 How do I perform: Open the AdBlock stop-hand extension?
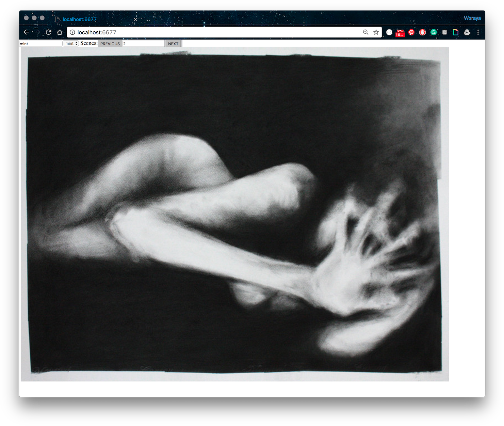tap(423, 32)
